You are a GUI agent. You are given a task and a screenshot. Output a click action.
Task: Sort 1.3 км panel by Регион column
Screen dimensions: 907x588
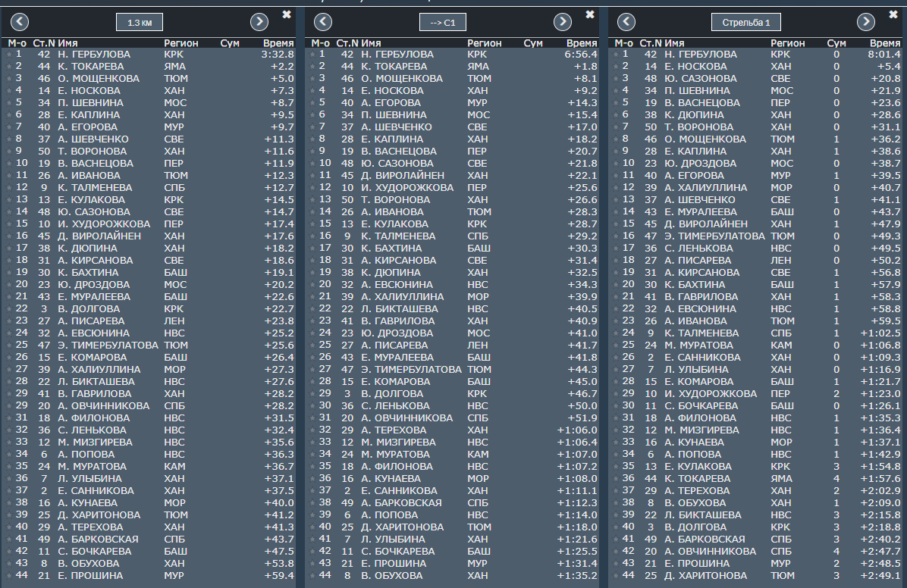pos(181,43)
